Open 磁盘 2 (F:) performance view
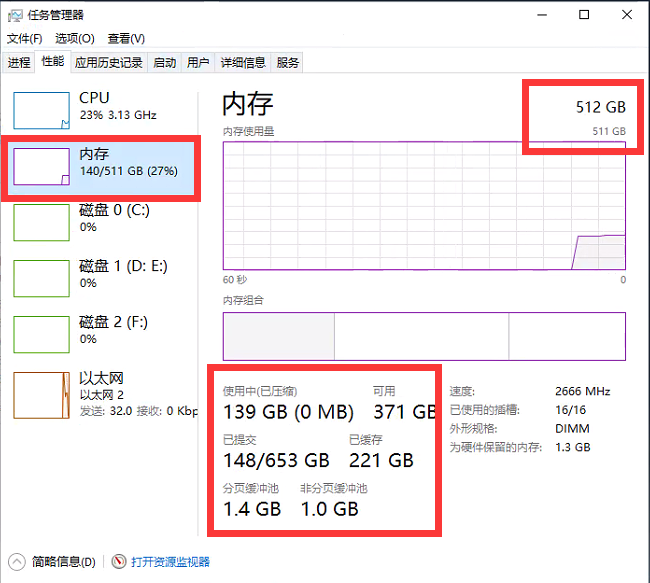Viewport: 650px width, 583px height. click(101, 334)
